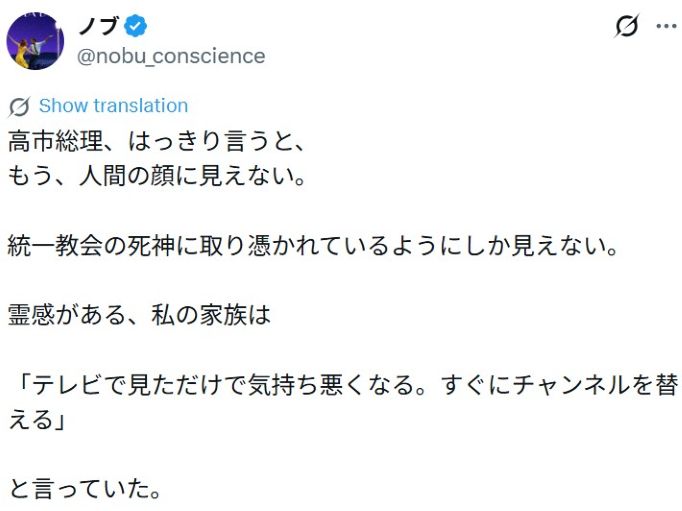This screenshot has height=511, width=682.
Task: Click the wrapped text える」
Action: (36, 420)
